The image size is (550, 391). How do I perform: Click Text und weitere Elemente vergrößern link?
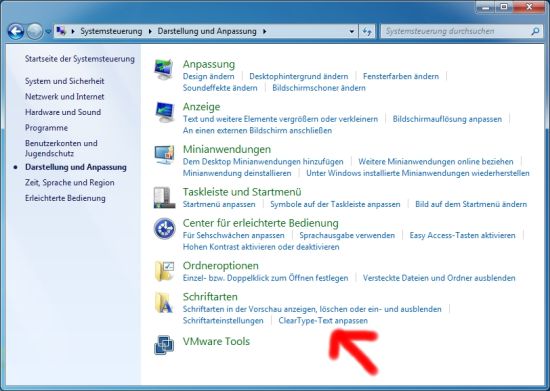tap(280, 119)
